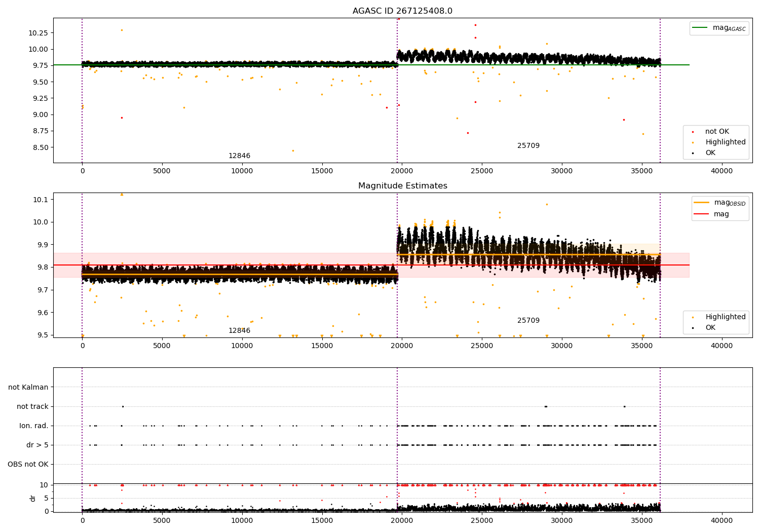This screenshot has width=760, height=532.
Task: Click "Highlighted" in the top plot legend
Action: pos(726,142)
